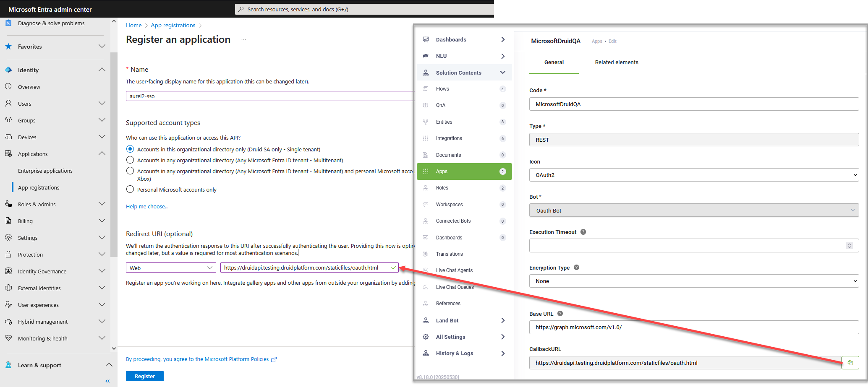Collapse the Identity section chevron
The height and width of the screenshot is (387, 868).
click(102, 70)
